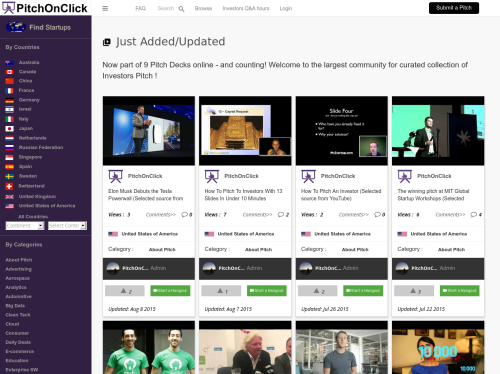Open the green-shirt founders video thumbnail
This screenshot has height=374, width=500.
[x=149, y=347]
